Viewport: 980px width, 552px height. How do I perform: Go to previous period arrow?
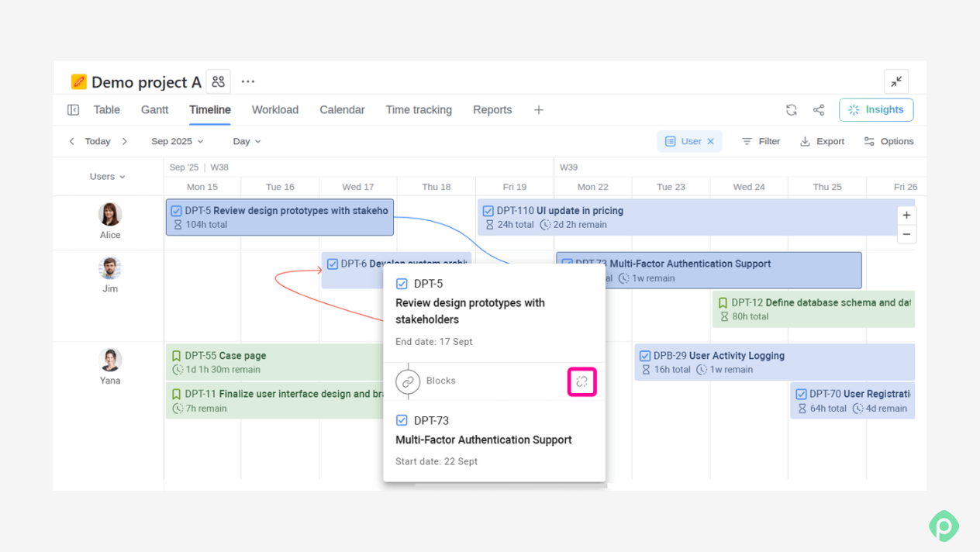point(72,141)
